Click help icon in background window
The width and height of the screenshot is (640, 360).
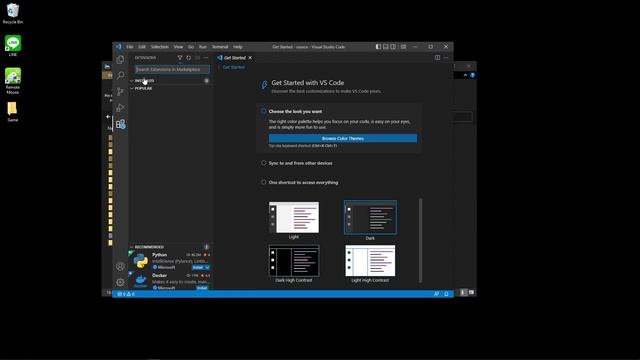pos(472,75)
